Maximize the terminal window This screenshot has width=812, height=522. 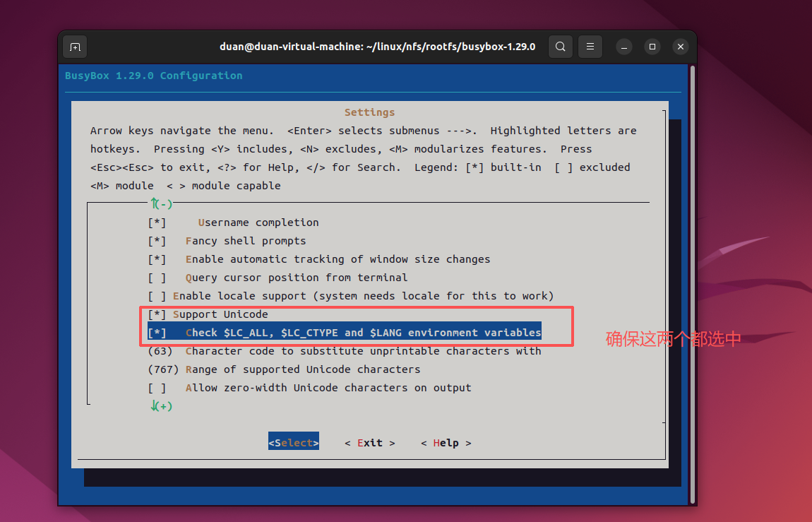[652, 47]
